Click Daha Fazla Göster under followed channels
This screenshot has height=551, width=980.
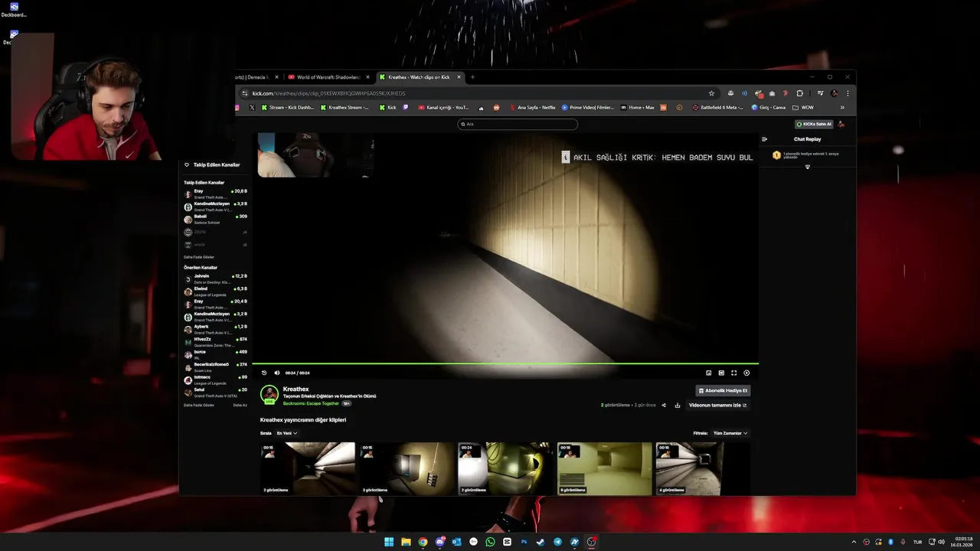199,257
